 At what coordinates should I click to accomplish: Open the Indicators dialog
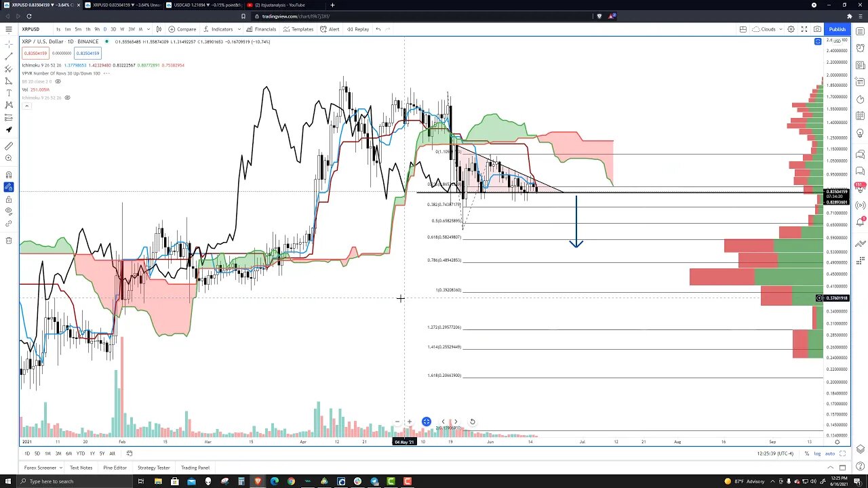[218, 29]
